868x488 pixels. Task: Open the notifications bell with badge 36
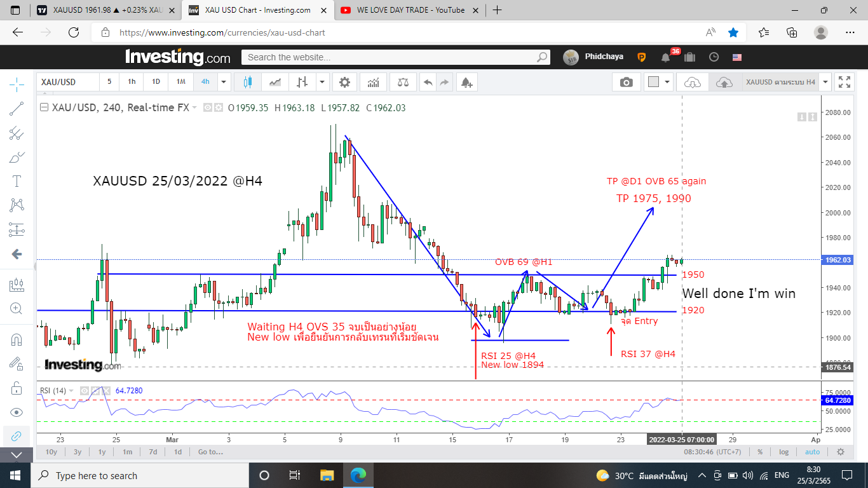(x=665, y=57)
